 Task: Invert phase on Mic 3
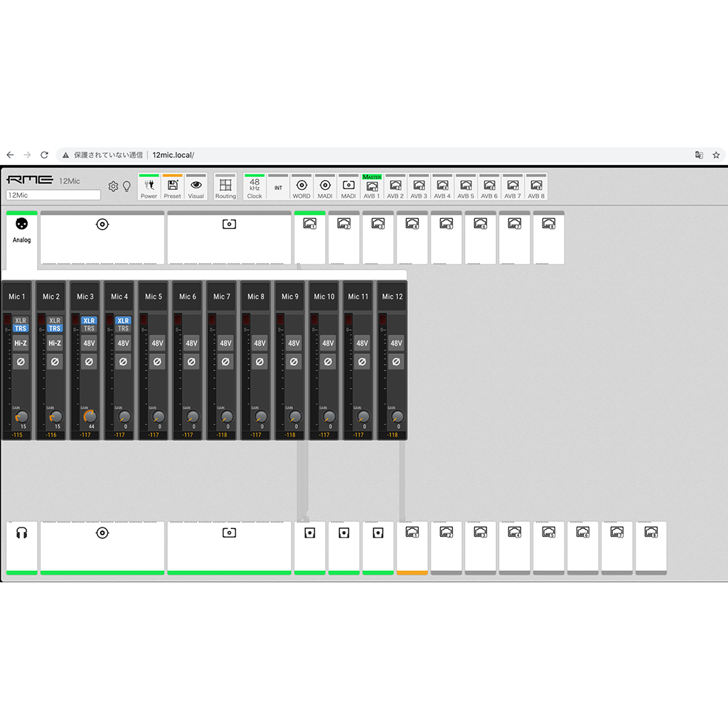(x=89, y=362)
